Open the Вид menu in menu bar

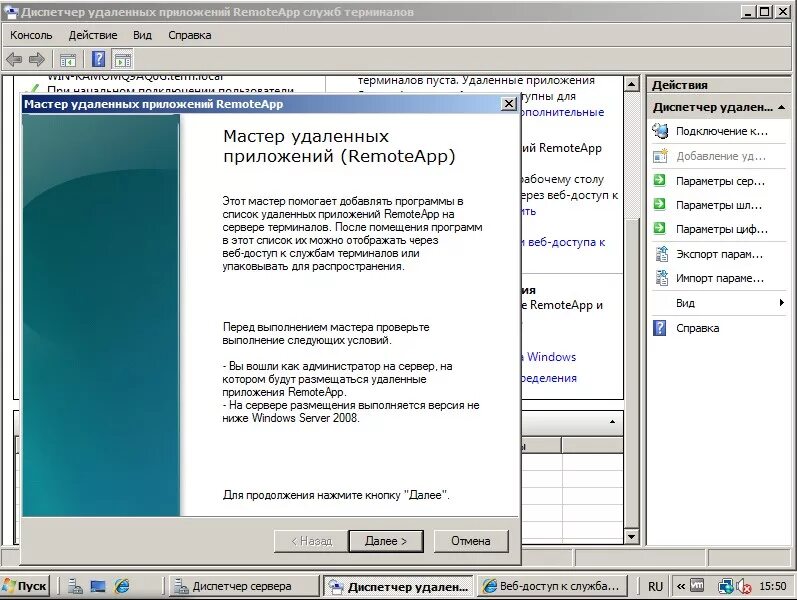point(142,35)
